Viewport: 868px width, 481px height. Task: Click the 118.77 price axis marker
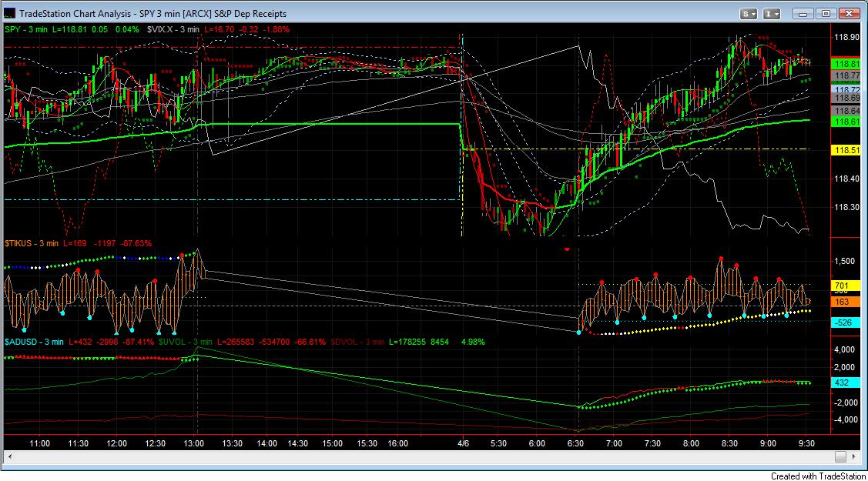click(x=846, y=75)
